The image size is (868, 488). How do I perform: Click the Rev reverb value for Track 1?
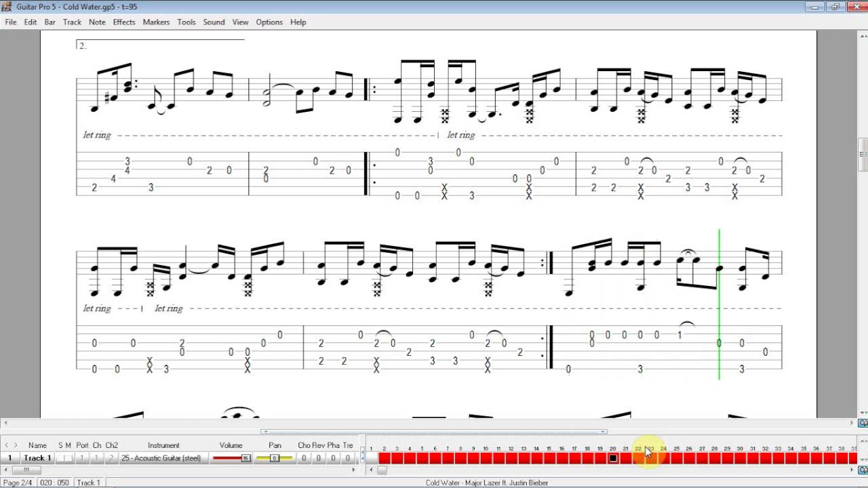click(x=319, y=458)
